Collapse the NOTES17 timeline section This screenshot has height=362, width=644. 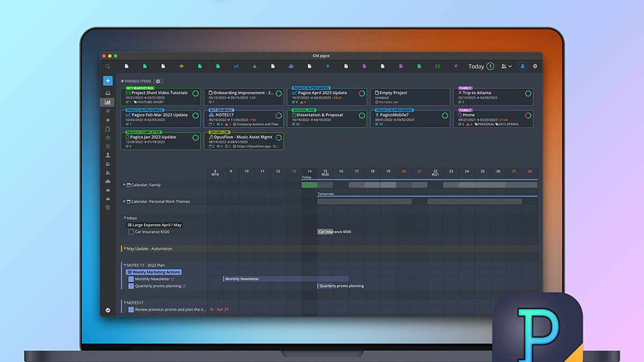pyautogui.click(x=125, y=302)
